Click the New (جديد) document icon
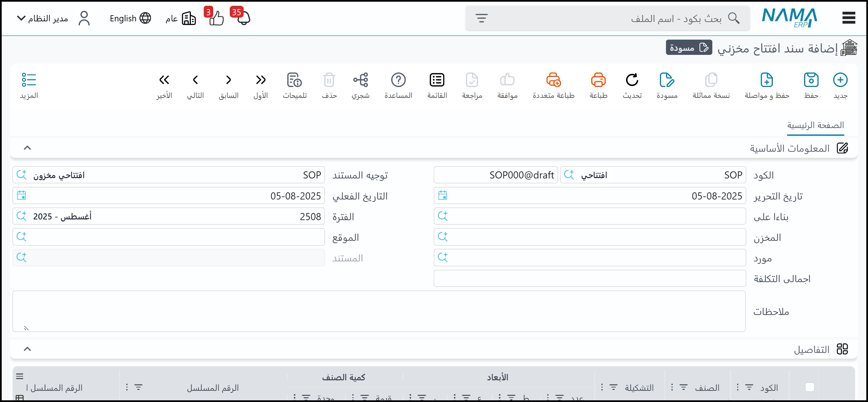 click(840, 80)
